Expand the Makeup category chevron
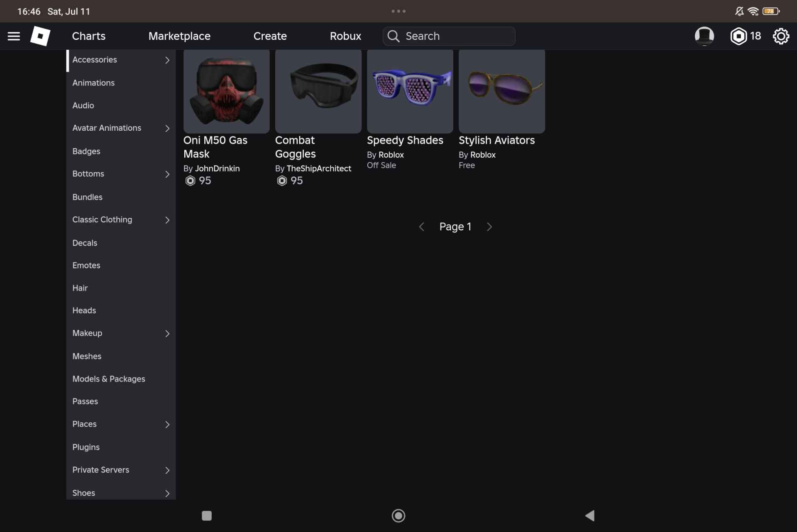This screenshot has width=797, height=532. tap(167, 334)
